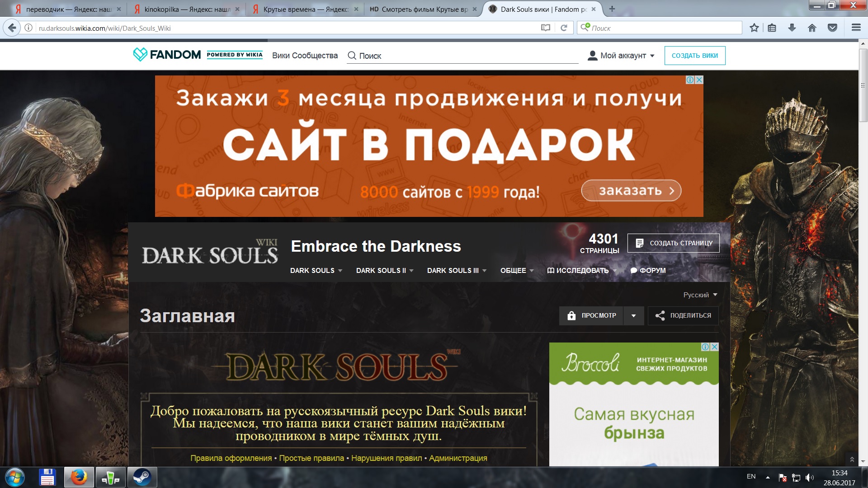Bookmark this page with the star icon
This screenshot has height=488, width=868.
754,28
